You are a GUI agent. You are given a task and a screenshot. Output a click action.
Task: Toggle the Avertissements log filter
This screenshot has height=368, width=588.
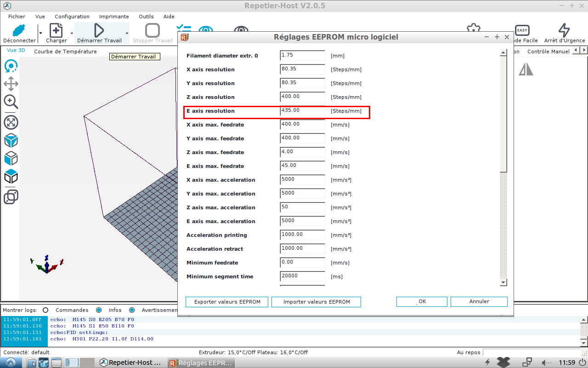click(132, 310)
